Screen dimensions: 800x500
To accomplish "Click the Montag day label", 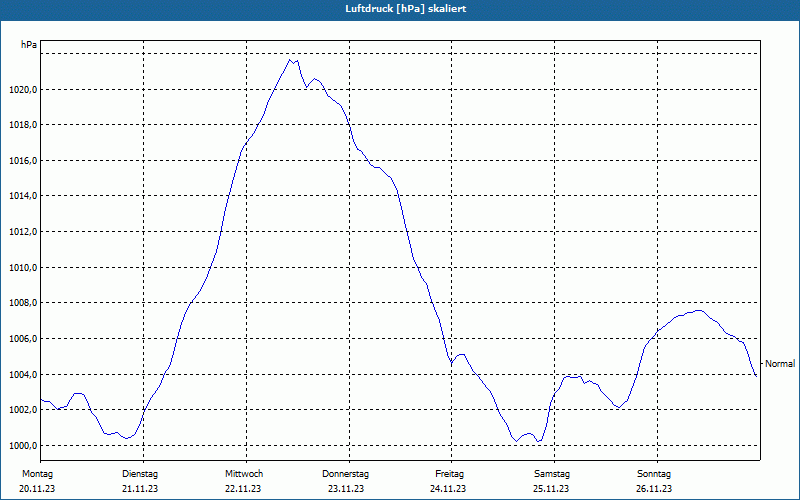I will 37,474.
